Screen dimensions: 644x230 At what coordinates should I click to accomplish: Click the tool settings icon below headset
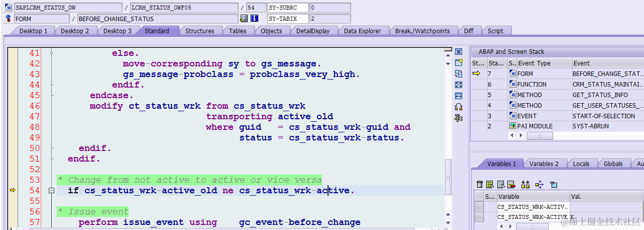[458, 118]
